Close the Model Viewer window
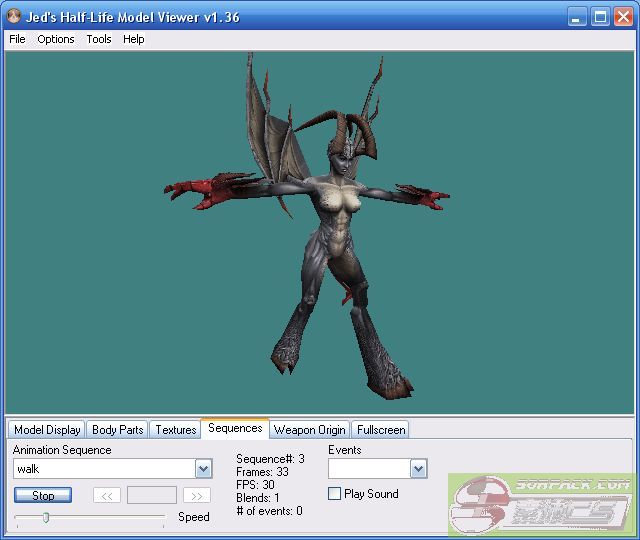Viewport: 640px width, 540px height. coord(623,18)
